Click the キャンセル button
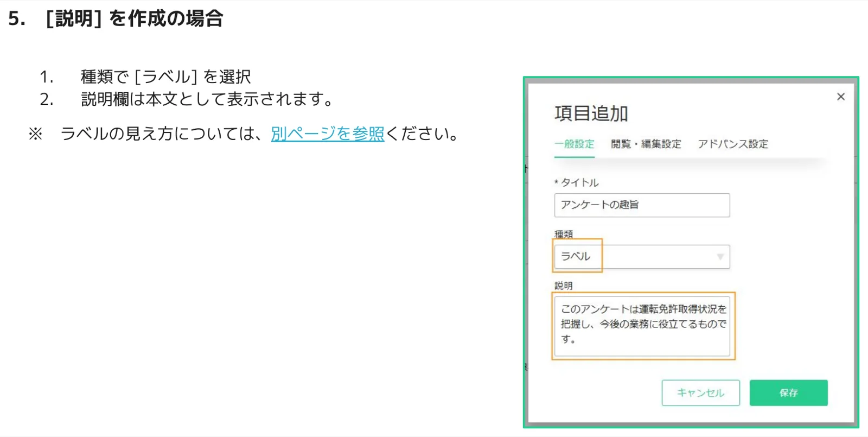868x437 pixels. (700, 393)
